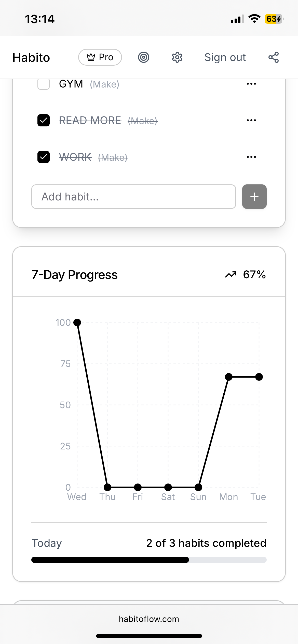Tap the Habito logo title
The width and height of the screenshot is (298, 644).
pyautogui.click(x=31, y=57)
